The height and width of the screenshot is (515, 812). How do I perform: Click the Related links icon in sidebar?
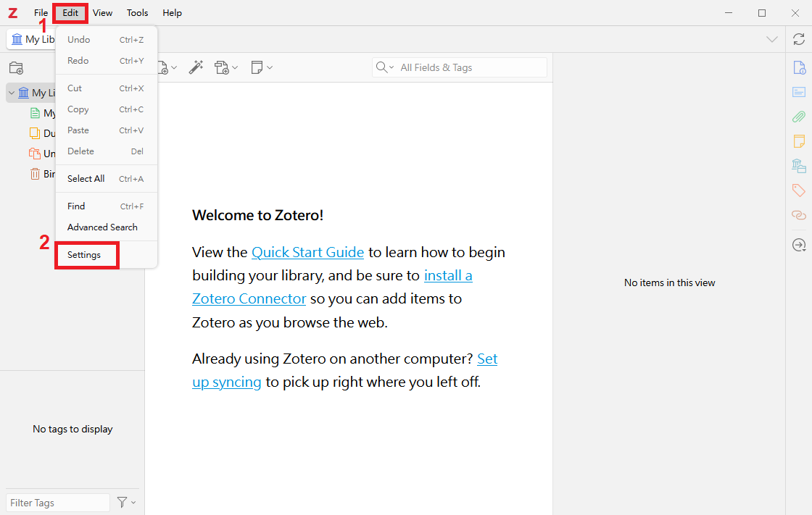(x=798, y=215)
